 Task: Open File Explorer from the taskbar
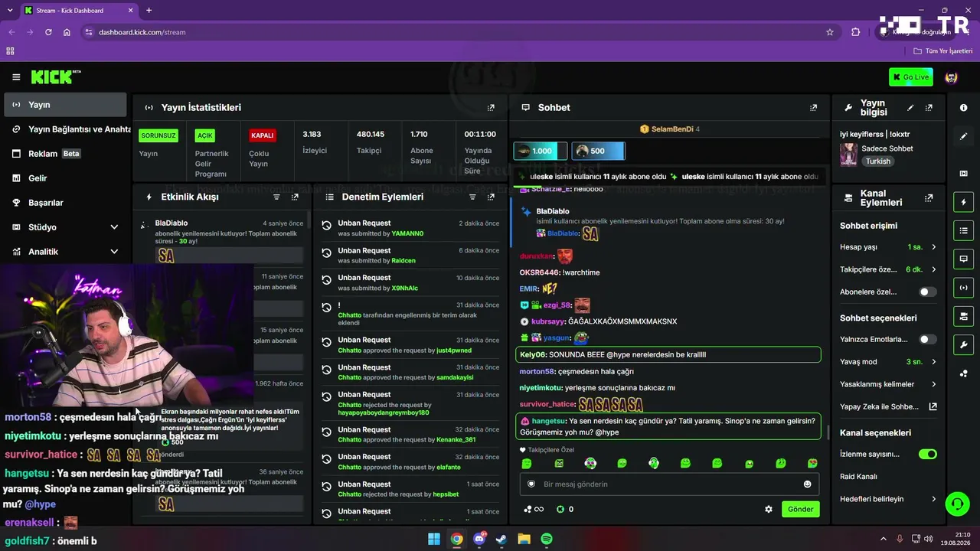[524, 539]
